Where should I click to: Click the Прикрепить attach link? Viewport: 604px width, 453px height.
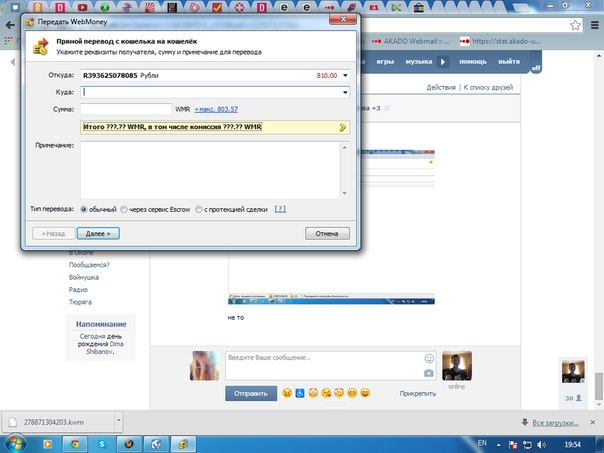coord(418,394)
